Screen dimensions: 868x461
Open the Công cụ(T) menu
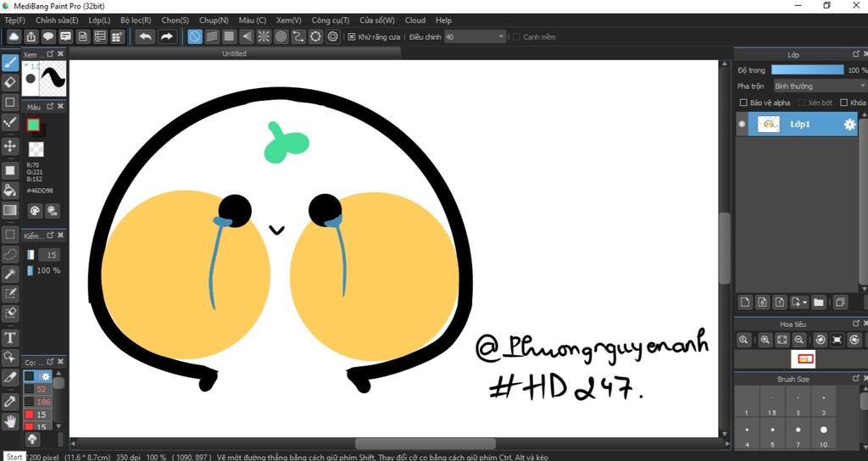click(x=331, y=20)
